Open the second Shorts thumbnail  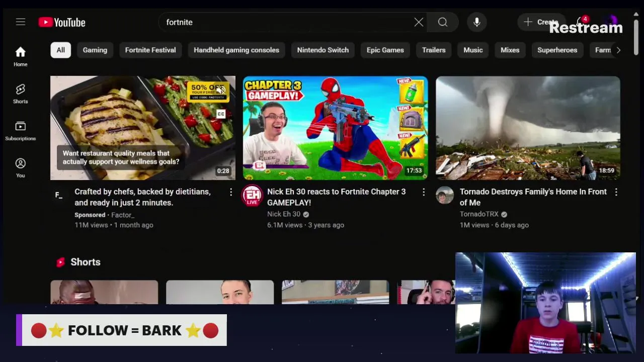[220, 292]
